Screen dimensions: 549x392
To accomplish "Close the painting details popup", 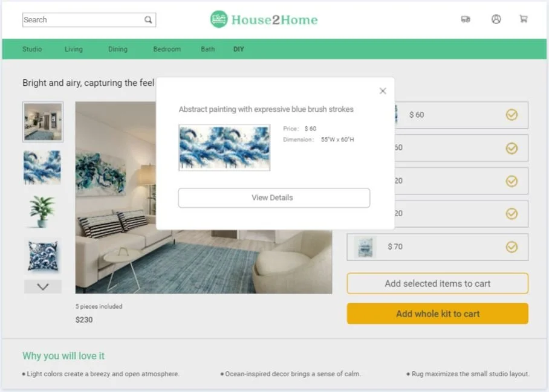I will click(383, 91).
